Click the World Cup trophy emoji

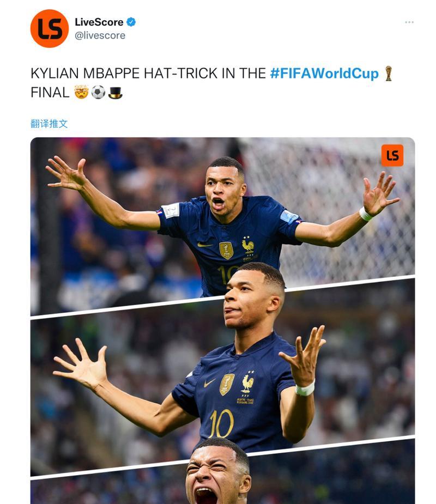pyautogui.click(x=389, y=74)
